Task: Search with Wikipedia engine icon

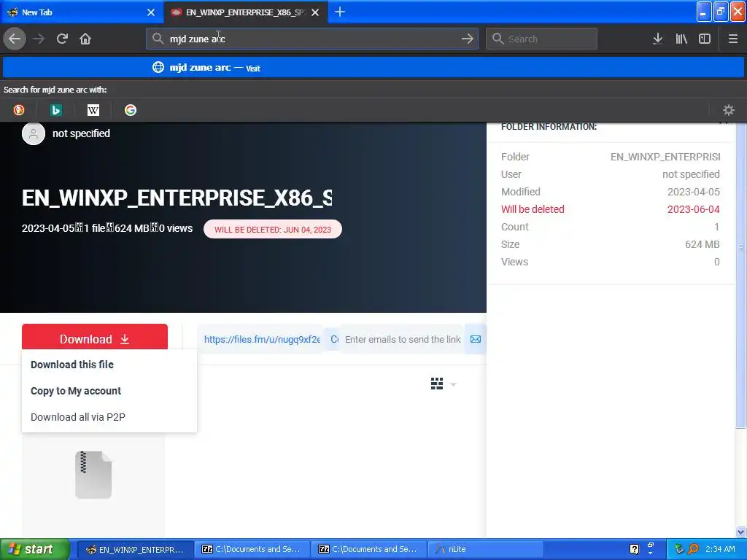Action: [93, 110]
